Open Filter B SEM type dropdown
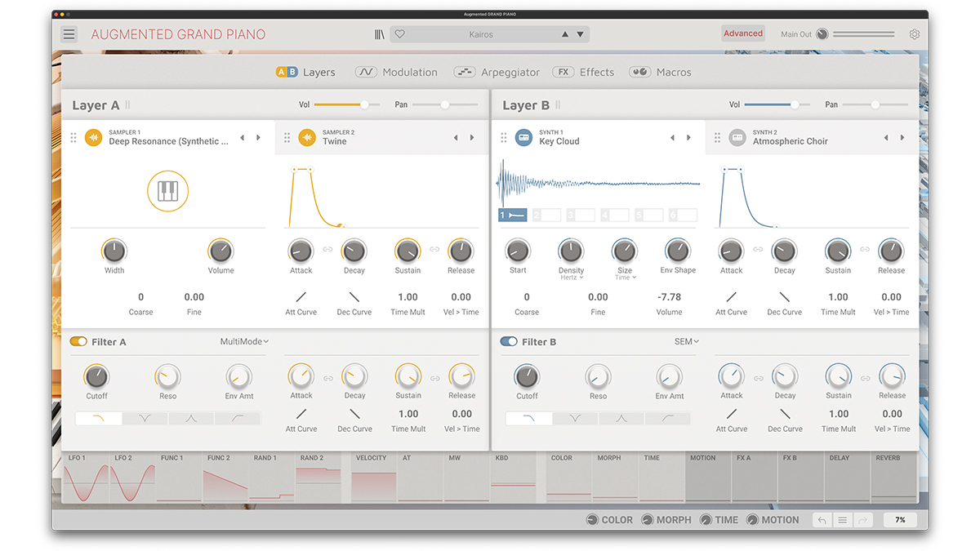Image resolution: width=980 pixels, height=551 pixels. click(x=687, y=342)
